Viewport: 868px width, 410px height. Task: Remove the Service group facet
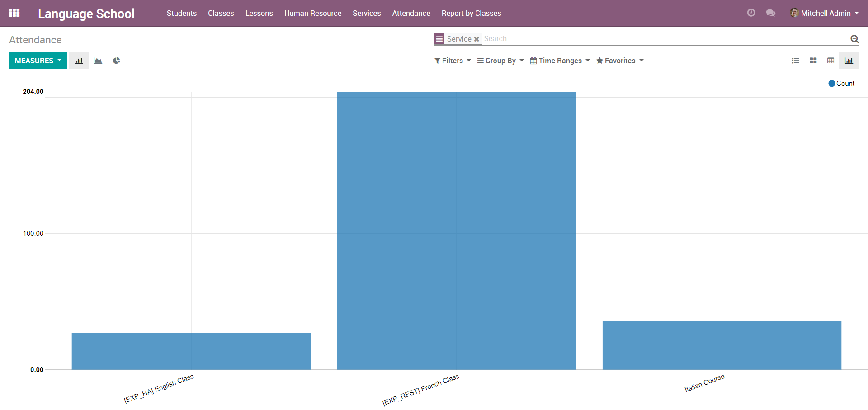(476, 39)
